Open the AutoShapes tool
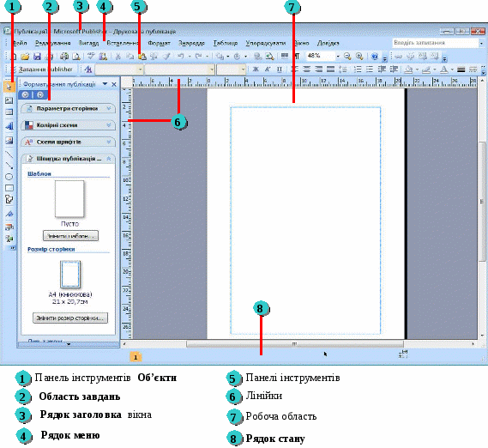This screenshot has width=488, height=448. pos(9,199)
